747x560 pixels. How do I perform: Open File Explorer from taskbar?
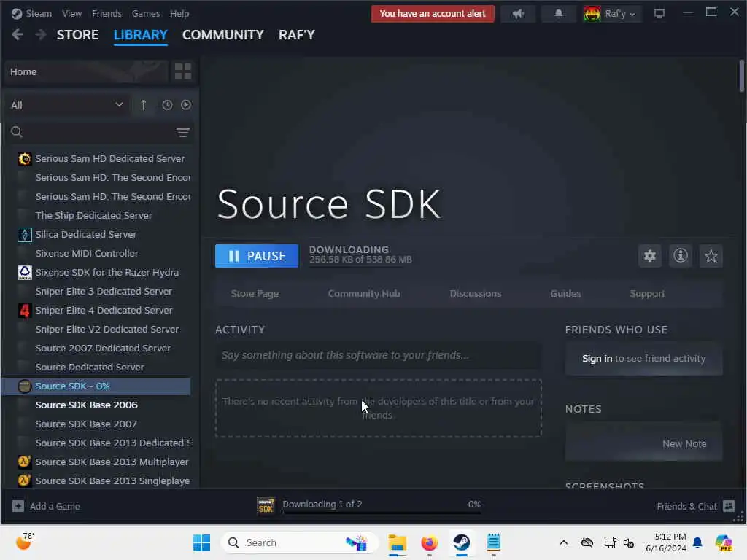coord(397,542)
